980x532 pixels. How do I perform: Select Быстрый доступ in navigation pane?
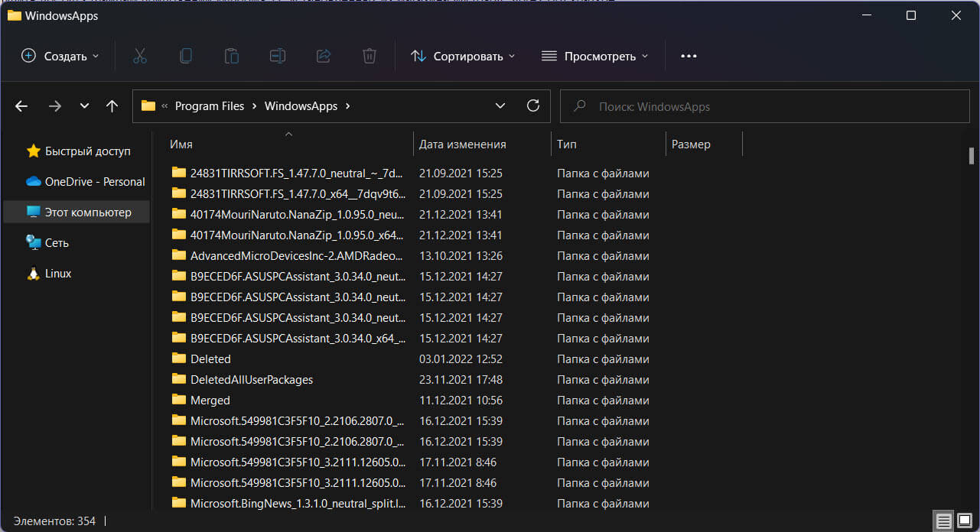(x=77, y=151)
